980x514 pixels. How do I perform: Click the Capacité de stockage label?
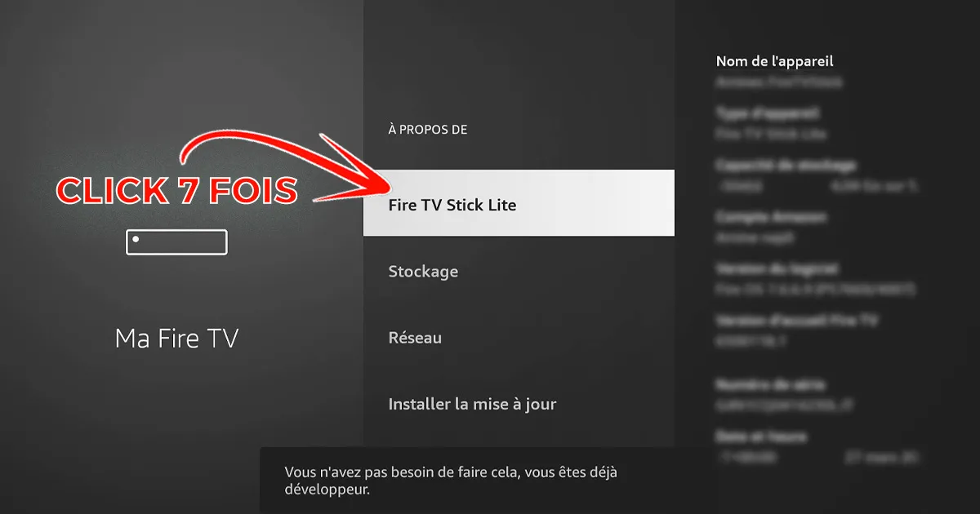tap(786, 165)
